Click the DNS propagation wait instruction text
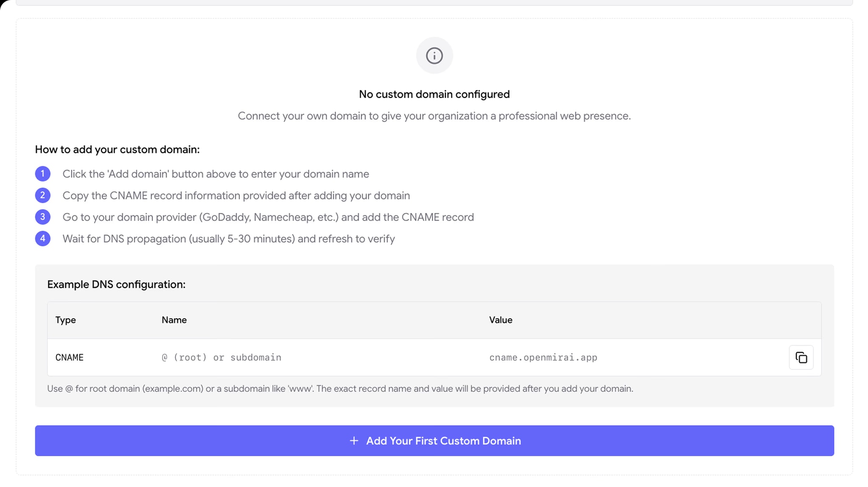 pyautogui.click(x=228, y=239)
